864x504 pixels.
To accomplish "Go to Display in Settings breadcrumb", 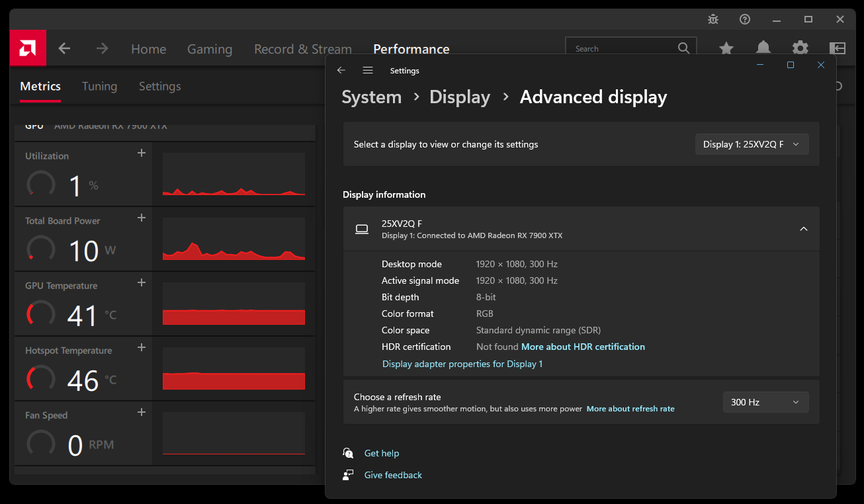I will click(x=460, y=97).
